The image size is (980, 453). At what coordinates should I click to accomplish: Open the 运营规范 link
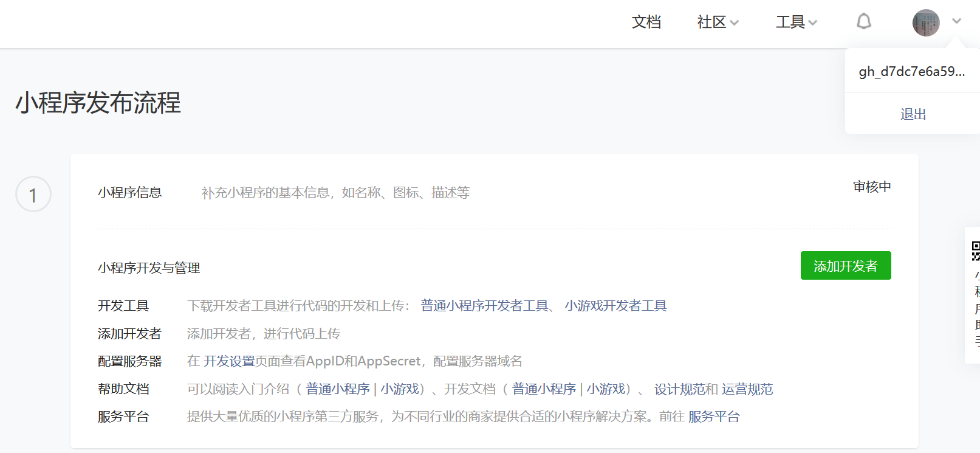pyautogui.click(x=747, y=389)
